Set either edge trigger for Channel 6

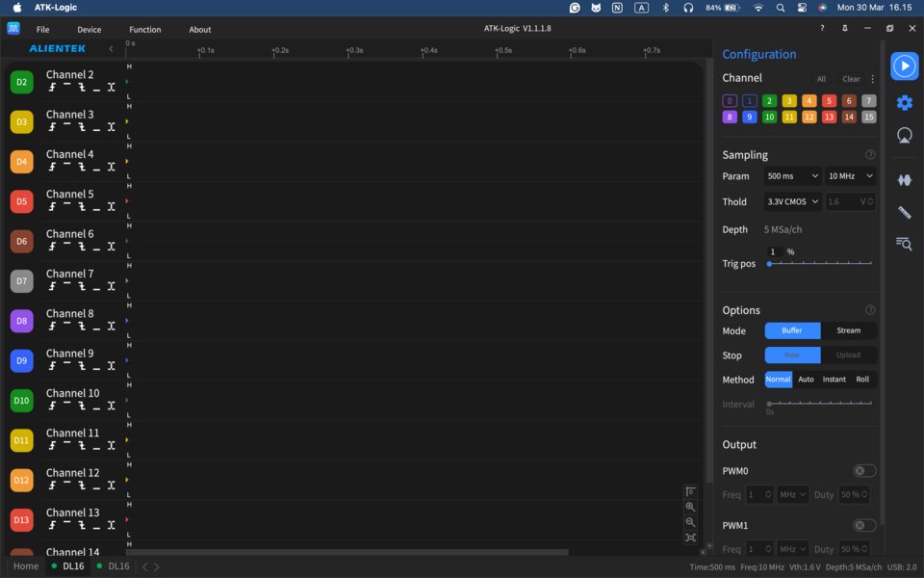[x=111, y=247]
